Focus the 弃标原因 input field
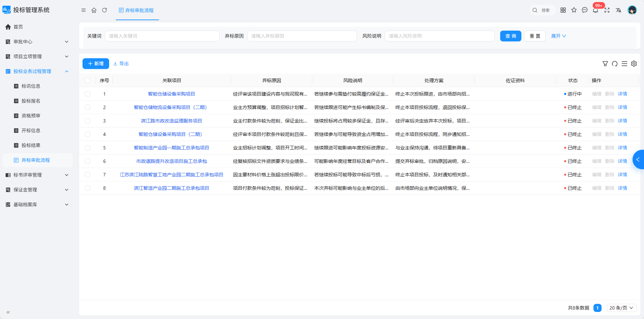 pos(302,36)
